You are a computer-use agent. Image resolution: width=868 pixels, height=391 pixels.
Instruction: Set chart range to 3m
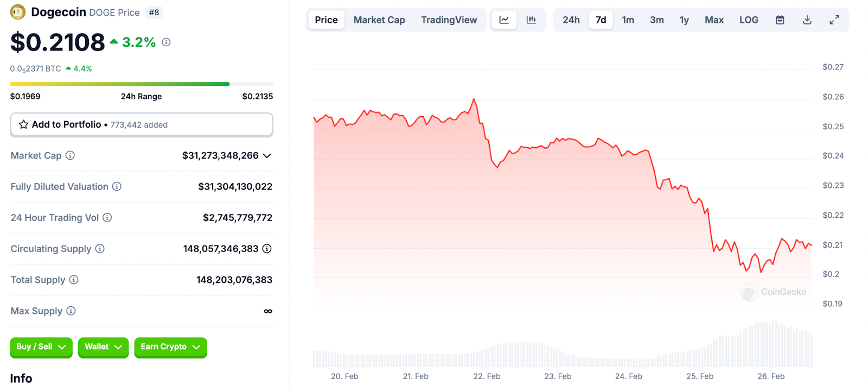click(x=657, y=20)
